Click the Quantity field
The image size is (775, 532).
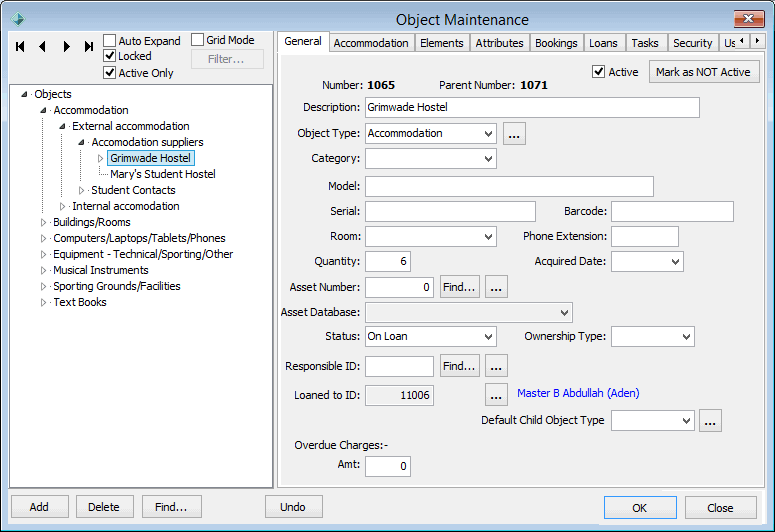(388, 262)
